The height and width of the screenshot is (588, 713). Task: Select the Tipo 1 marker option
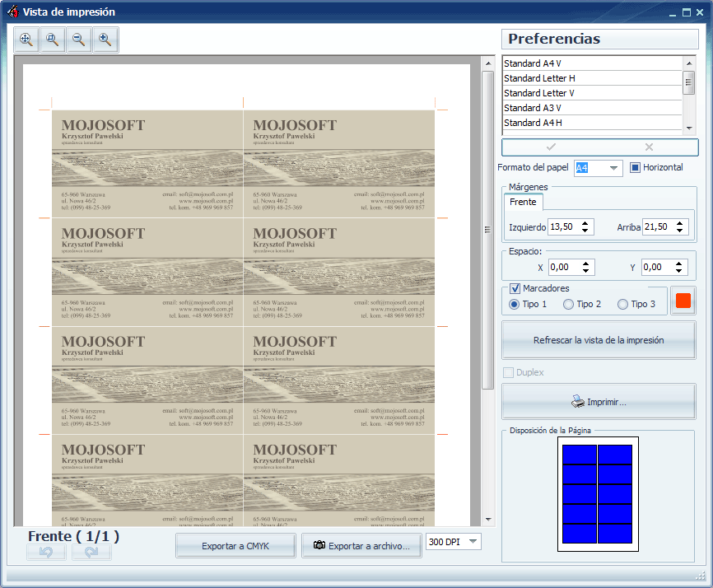pyautogui.click(x=514, y=304)
